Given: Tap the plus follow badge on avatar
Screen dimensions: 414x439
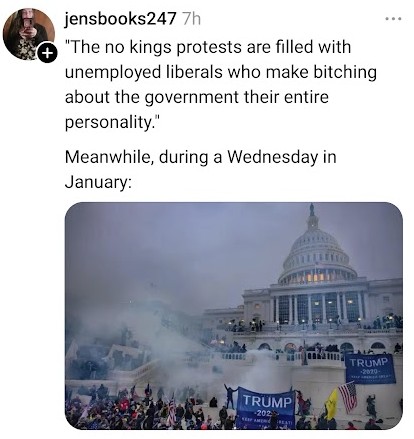Looking at the screenshot, I should [x=48, y=53].
